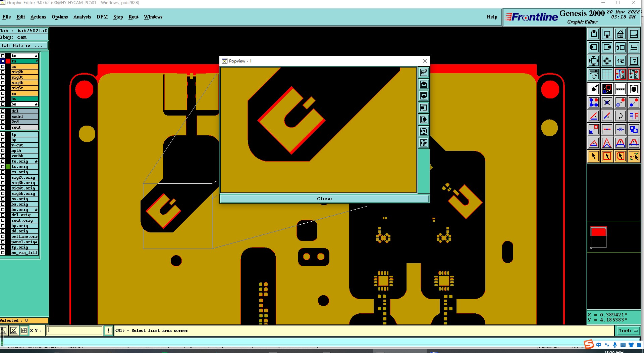Click the snap grid icon beside X Y

[x=24, y=330]
